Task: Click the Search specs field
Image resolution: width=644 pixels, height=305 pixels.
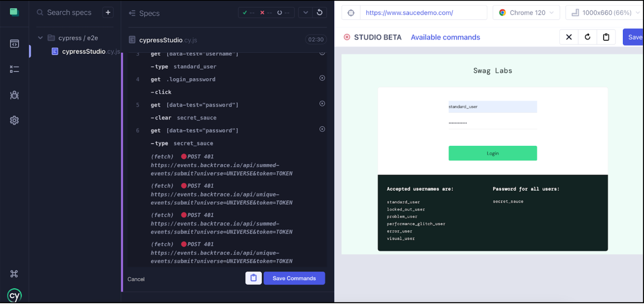Action: [x=69, y=13]
